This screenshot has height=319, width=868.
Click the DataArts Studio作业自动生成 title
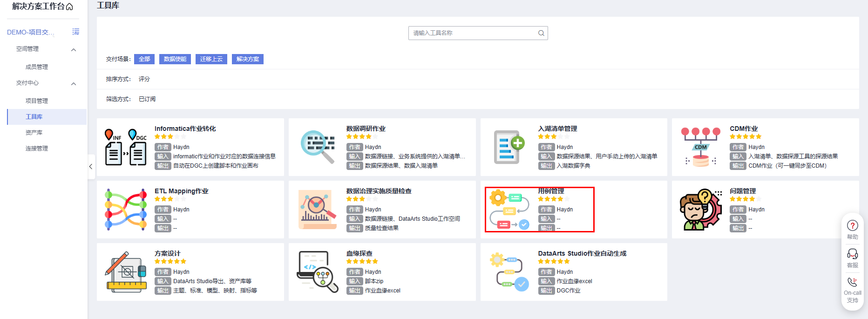click(582, 253)
